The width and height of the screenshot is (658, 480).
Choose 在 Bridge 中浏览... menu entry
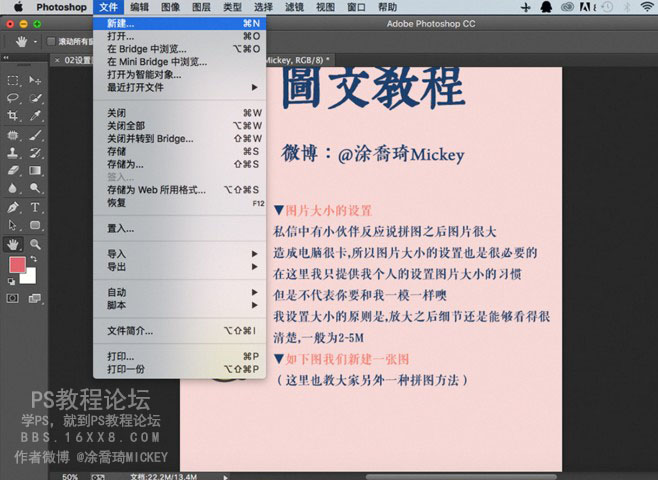180,49
